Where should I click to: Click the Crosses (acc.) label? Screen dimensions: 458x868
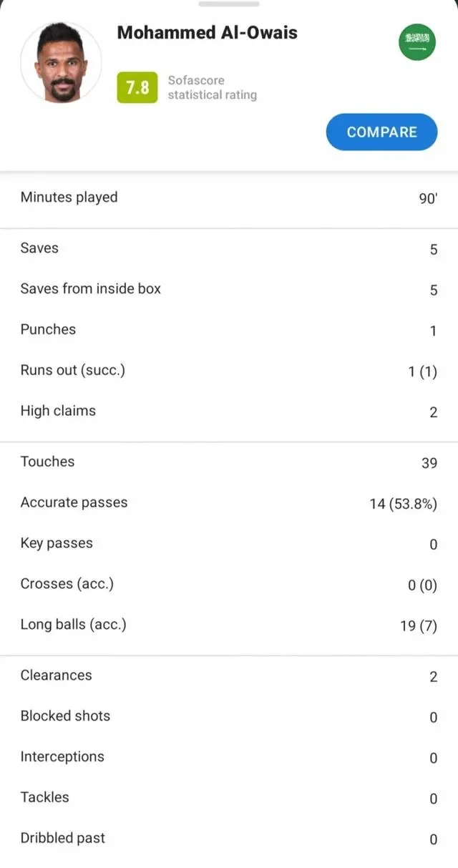pyautogui.click(x=67, y=584)
